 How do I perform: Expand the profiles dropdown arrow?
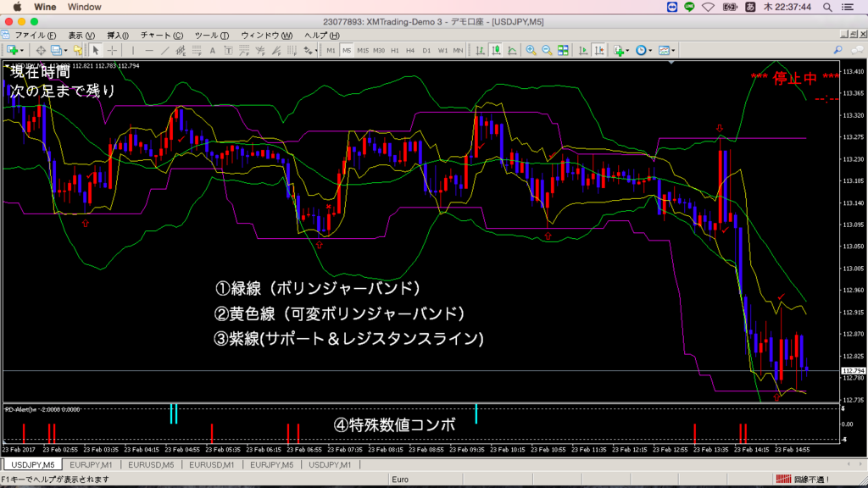click(x=65, y=50)
